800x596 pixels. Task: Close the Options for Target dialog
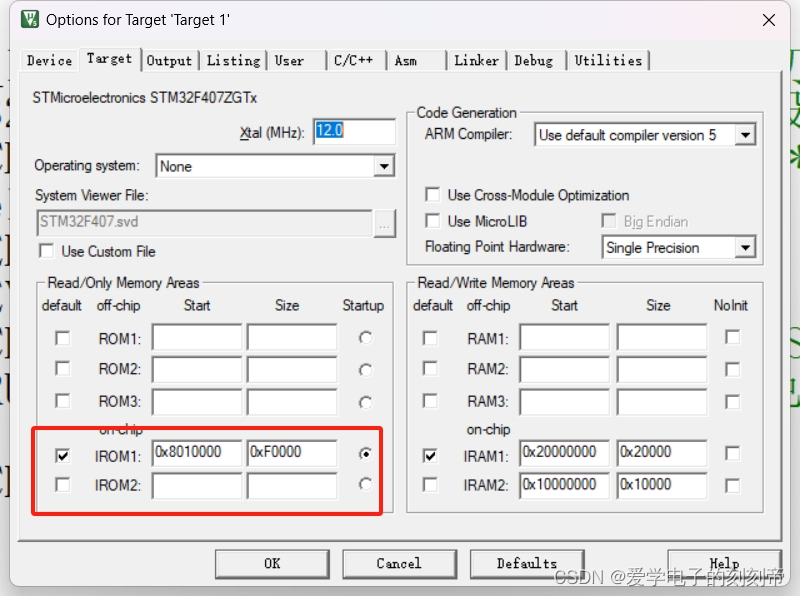(769, 20)
